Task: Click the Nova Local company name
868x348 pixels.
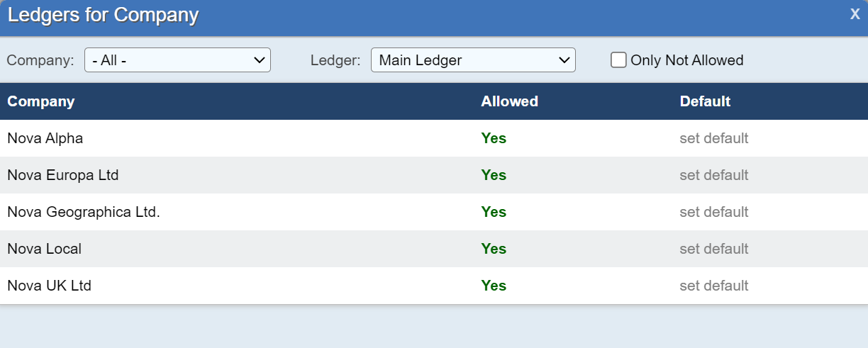Action: click(x=44, y=249)
